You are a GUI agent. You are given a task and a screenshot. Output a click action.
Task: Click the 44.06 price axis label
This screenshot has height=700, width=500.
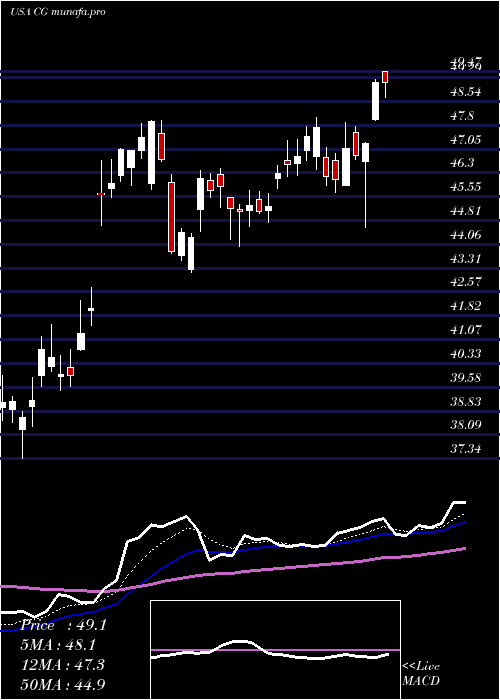(466, 235)
